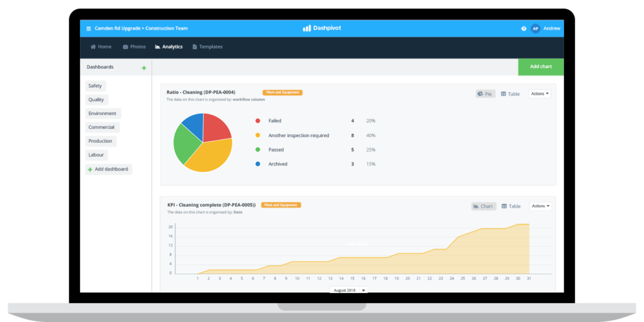Switch ratio chart to Table view

[x=510, y=94]
